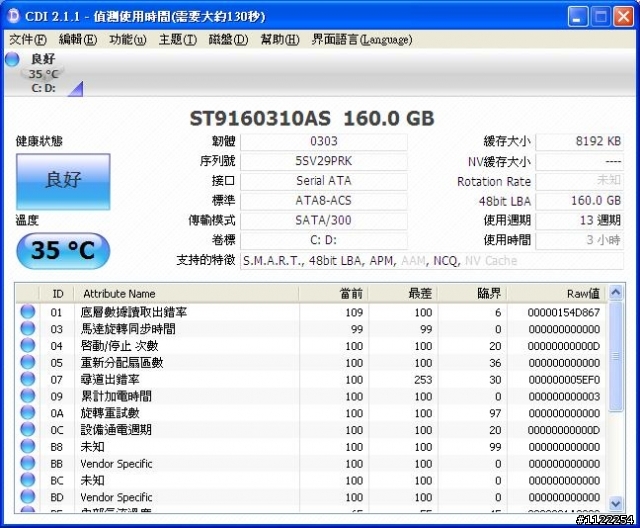
Task: Close the CDI window
Action: click(623, 17)
